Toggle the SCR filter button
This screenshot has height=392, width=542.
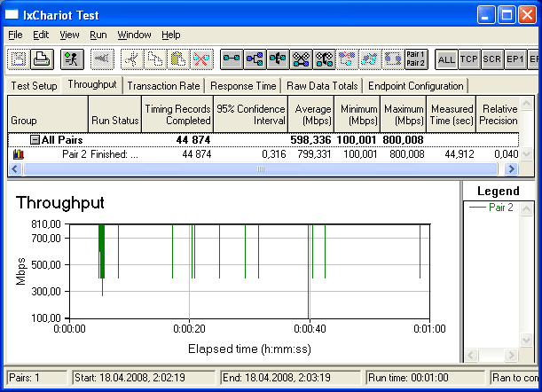pyautogui.click(x=491, y=59)
